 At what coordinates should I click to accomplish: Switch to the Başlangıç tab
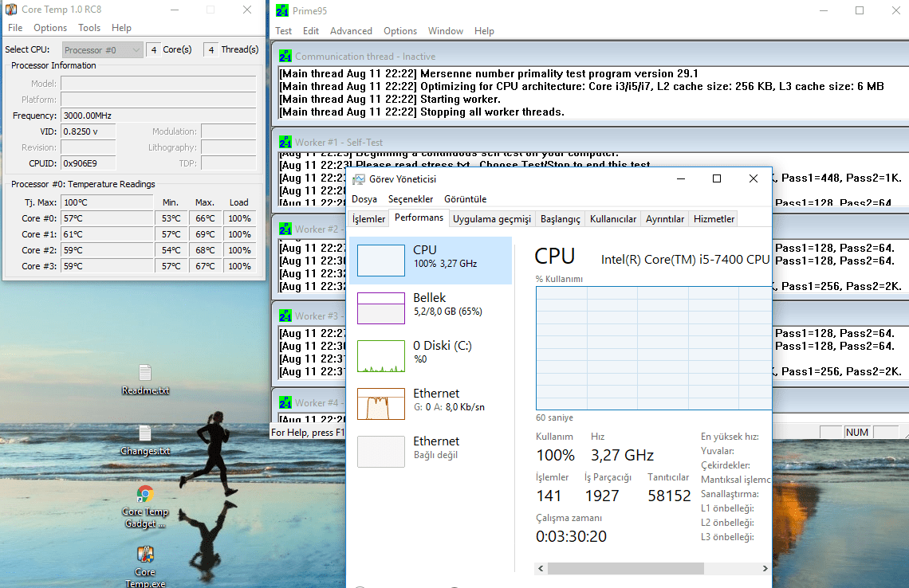pos(560,219)
